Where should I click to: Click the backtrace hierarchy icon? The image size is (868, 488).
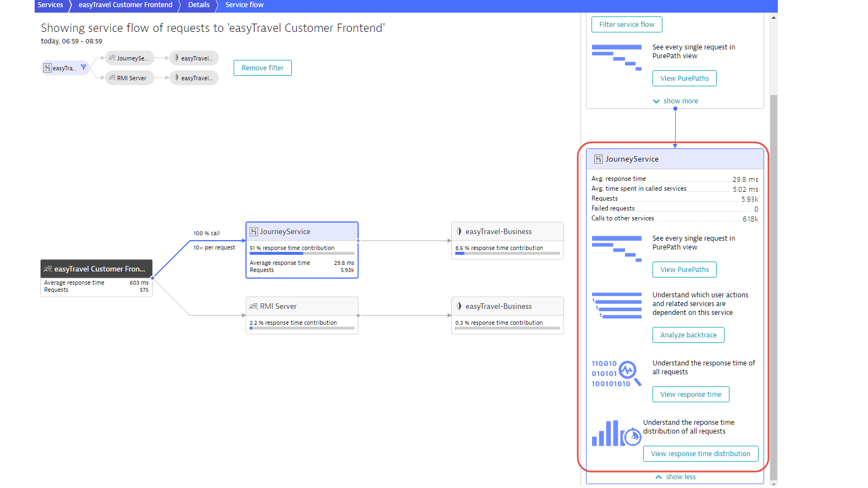617,306
